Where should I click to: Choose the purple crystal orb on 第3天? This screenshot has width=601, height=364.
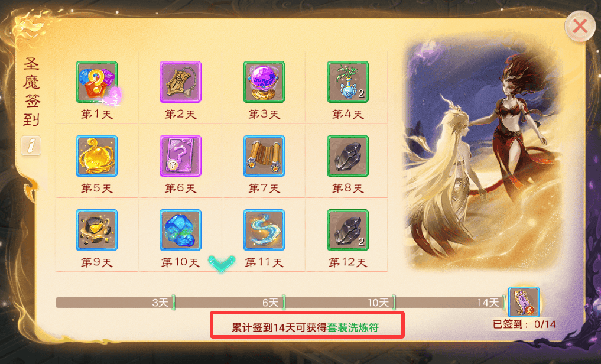[264, 82]
